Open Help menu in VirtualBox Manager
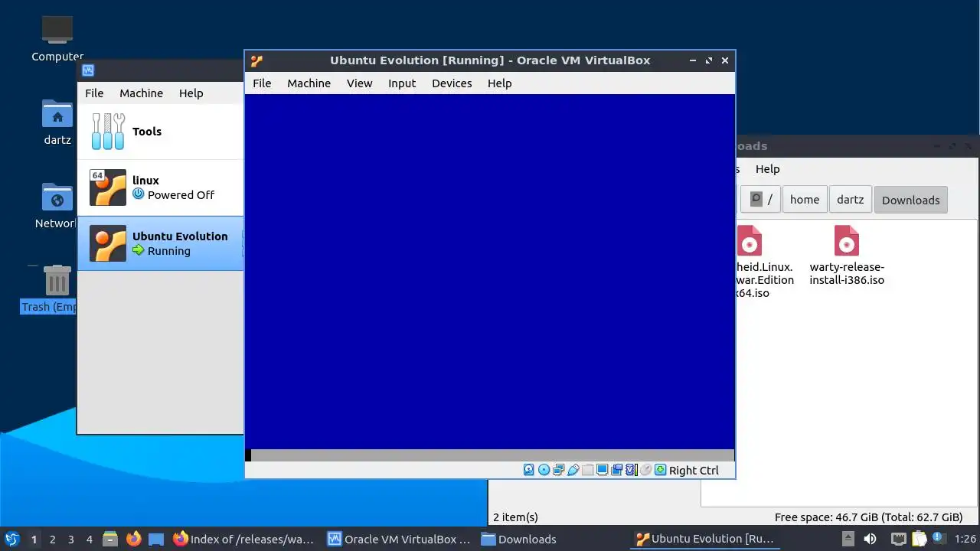Image resolution: width=980 pixels, height=551 pixels. [191, 93]
